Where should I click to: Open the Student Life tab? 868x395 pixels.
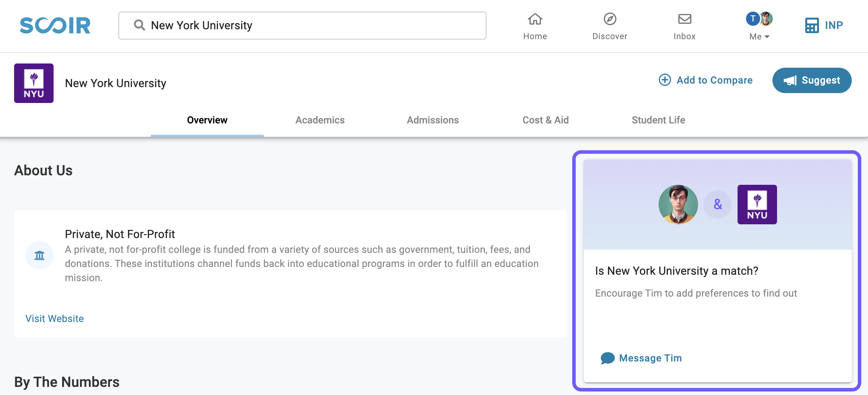click(x=659, y=120)
